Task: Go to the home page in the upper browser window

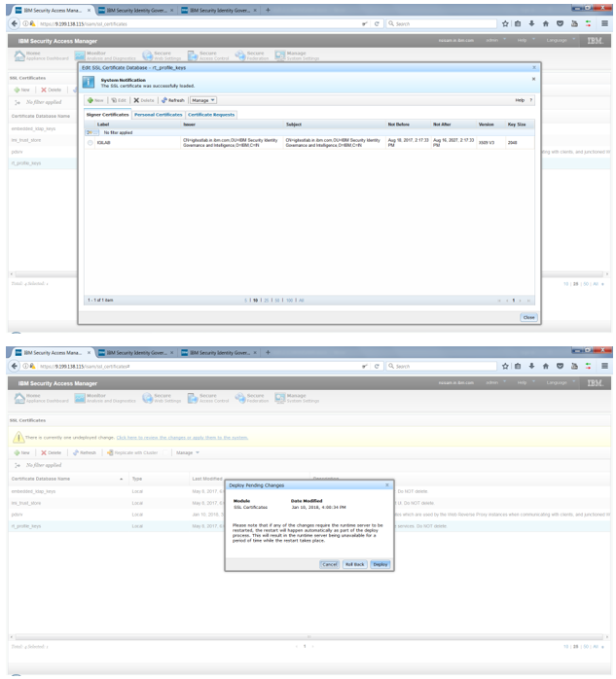Action: click(x=545, y=23)
